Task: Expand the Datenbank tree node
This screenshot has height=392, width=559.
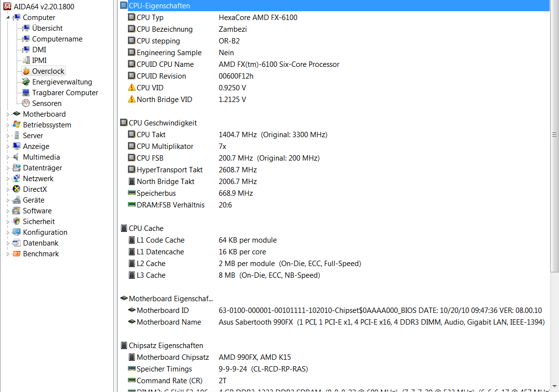Action: point(8,243)
